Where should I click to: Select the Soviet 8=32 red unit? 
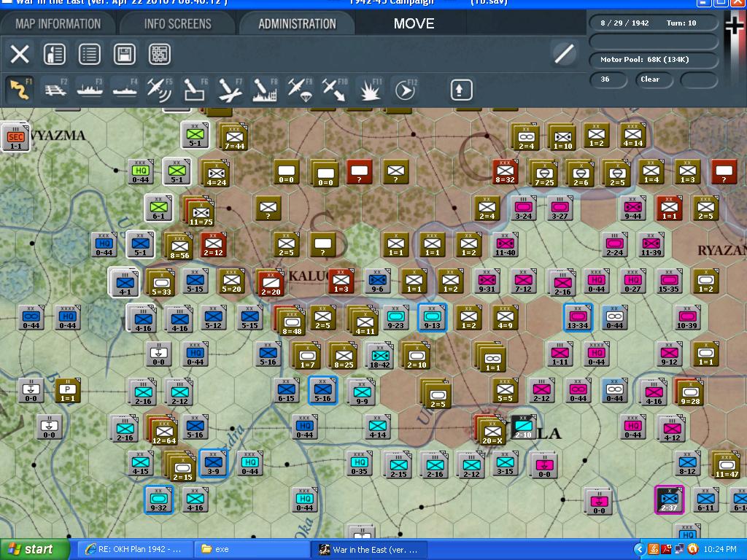[x=505, y=172]
